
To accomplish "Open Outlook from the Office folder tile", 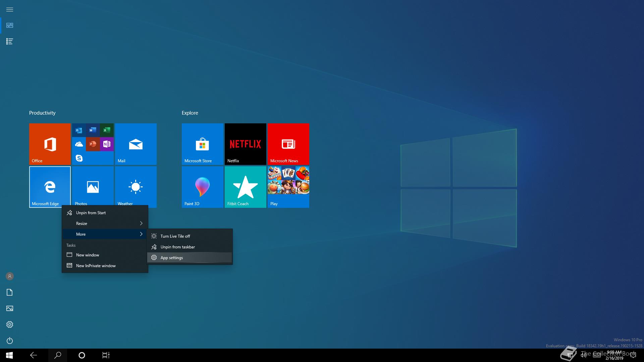I will tap(79, 130).
